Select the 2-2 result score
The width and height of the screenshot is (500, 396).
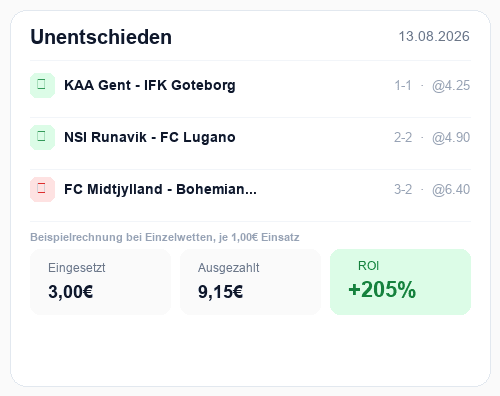403,138
